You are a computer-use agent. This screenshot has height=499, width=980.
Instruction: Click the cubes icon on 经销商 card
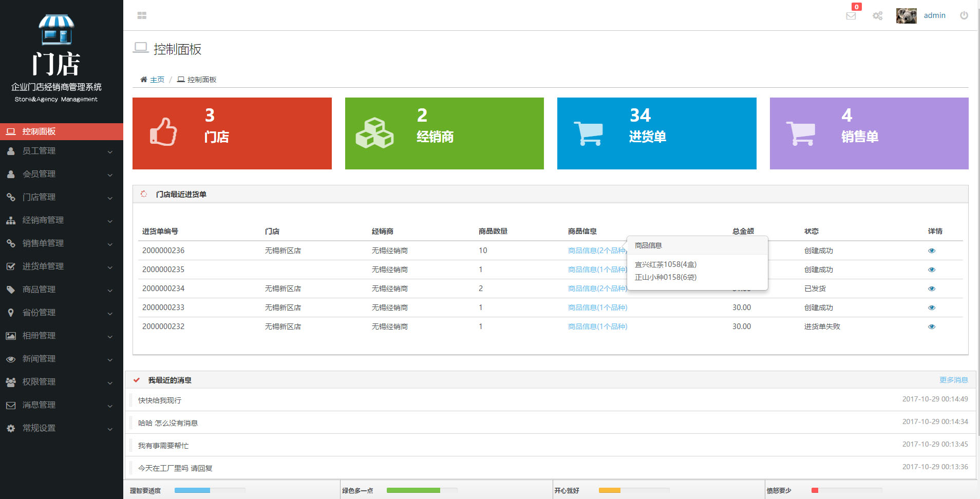374,133
